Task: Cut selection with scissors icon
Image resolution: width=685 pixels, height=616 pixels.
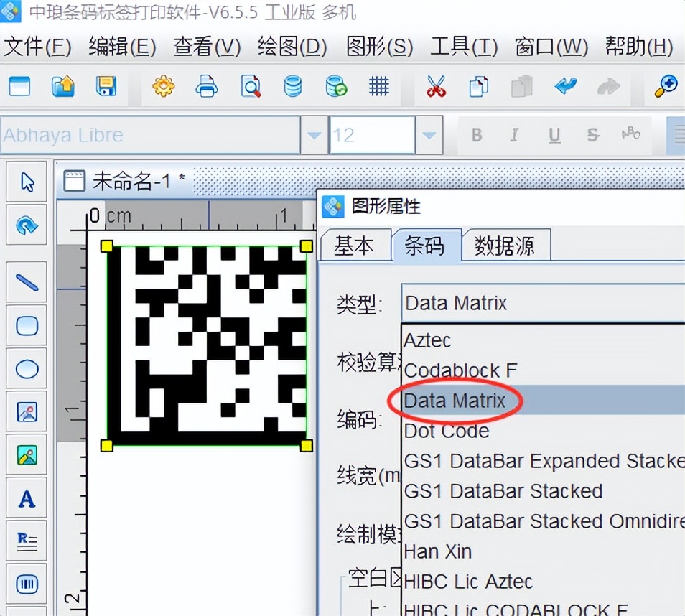Action: click(436, 86)
